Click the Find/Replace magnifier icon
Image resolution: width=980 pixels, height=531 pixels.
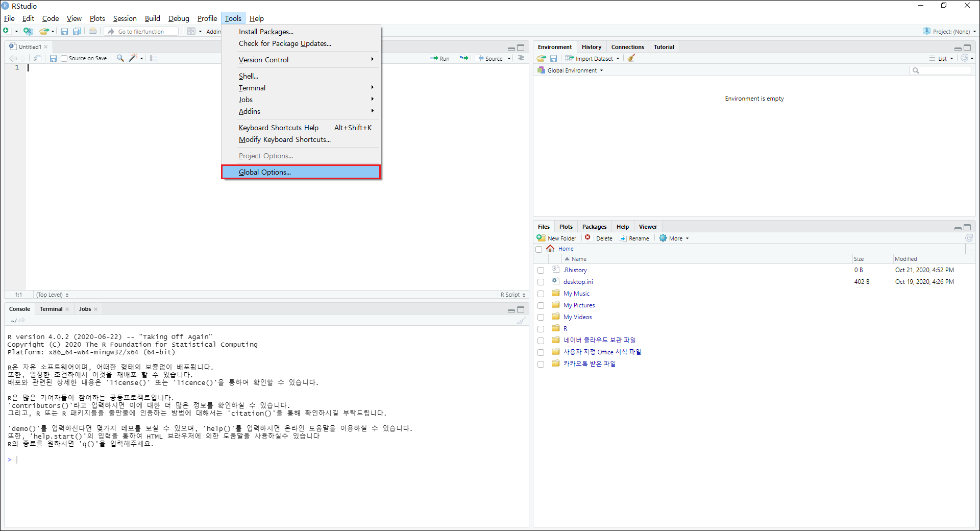pyautogui.click(x=120, y=58)
